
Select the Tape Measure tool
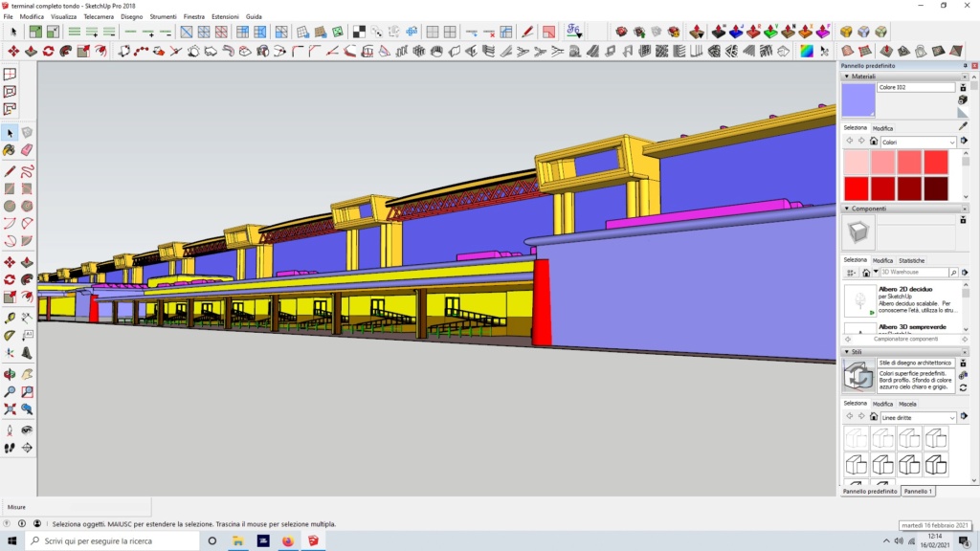[10, 318]
